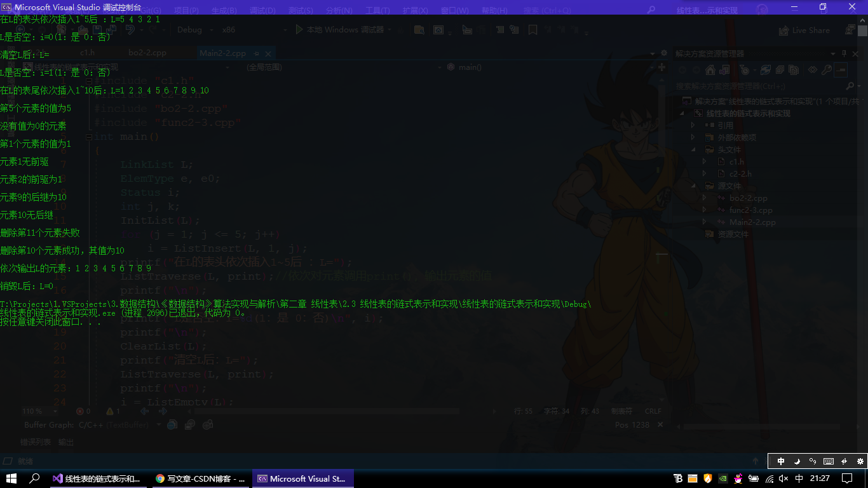Click the console window title bar icon
Image resolution: width=868 pixels, height=488 pixels.
[6, 7]
